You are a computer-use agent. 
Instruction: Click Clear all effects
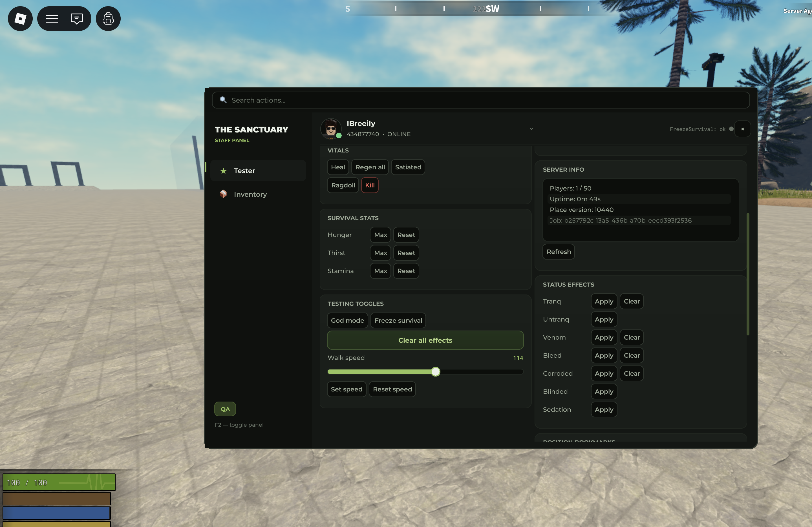click(x=425, y=340)
